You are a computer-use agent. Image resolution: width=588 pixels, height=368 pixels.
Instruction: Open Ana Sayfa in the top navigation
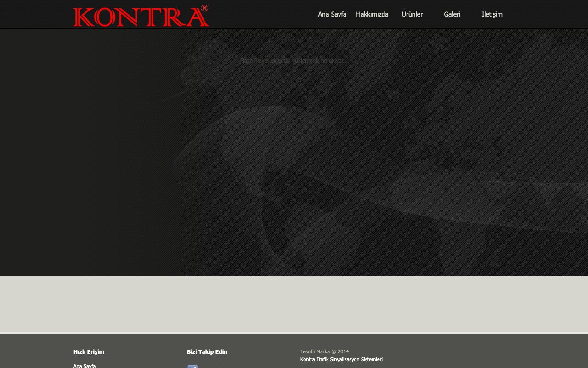tap(332, 14)
